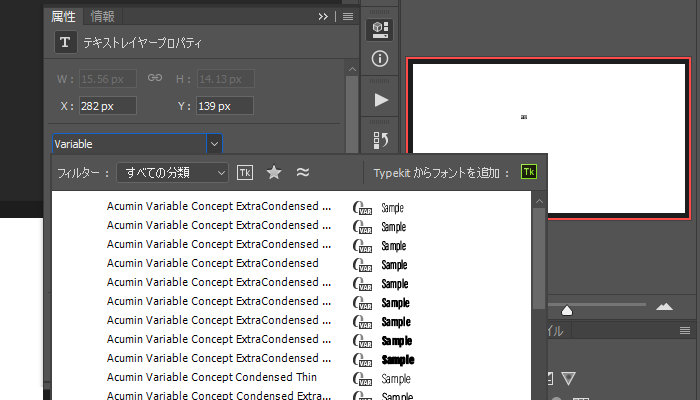This screenshot has width=700, height=400.
Task: Click the X position field
Action: (108, 106)
